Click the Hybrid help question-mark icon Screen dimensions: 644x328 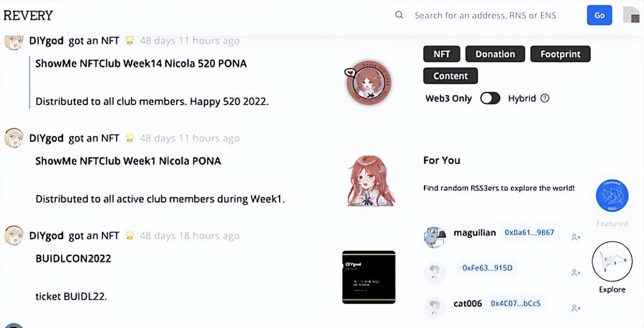coord(545,98)
